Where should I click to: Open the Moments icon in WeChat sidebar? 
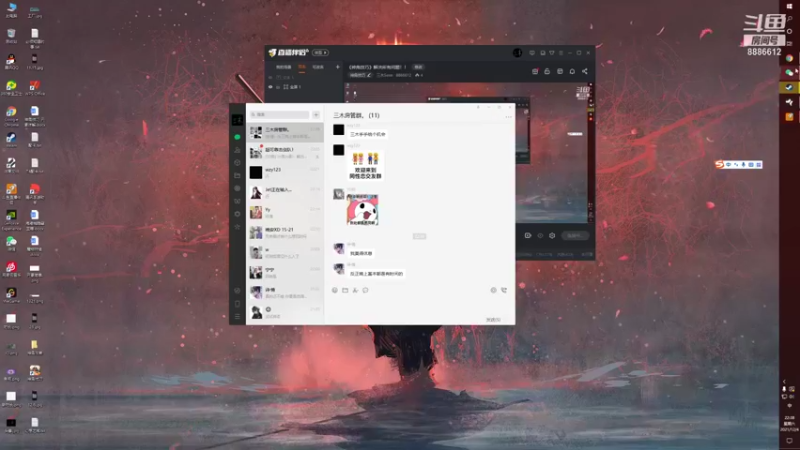click(237, 188)
